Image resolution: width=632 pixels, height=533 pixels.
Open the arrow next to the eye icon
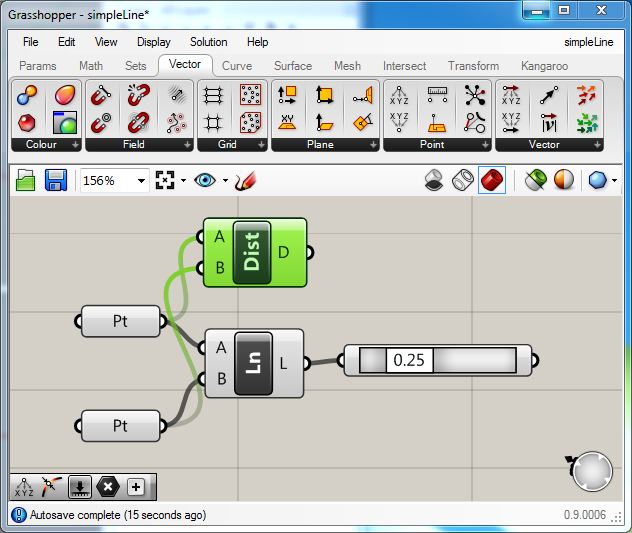tap(225, 180)
